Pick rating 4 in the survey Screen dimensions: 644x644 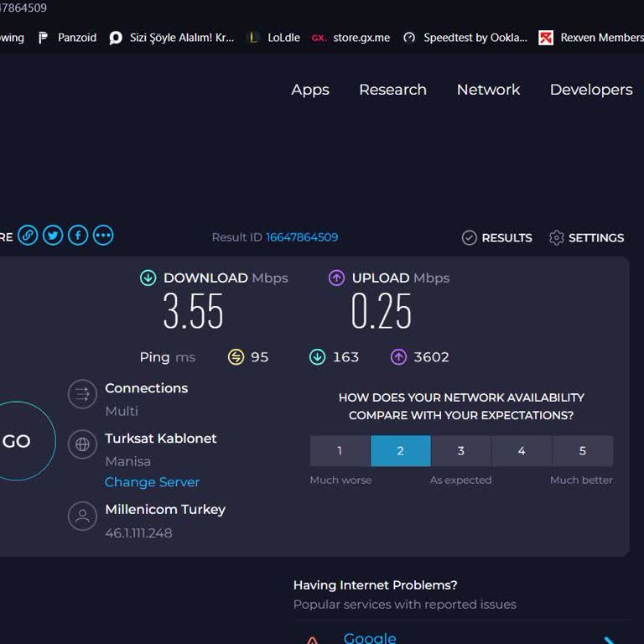point(522,451)
